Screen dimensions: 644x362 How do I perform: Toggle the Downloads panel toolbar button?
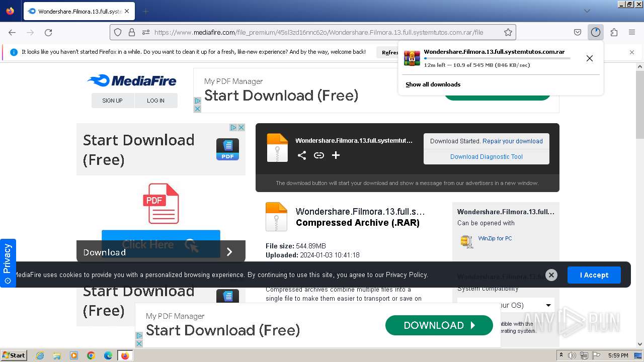(x=596, y=32)
